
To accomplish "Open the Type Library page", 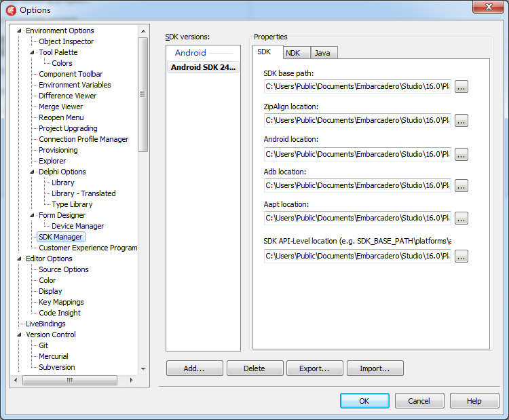I will coord(72,204).
